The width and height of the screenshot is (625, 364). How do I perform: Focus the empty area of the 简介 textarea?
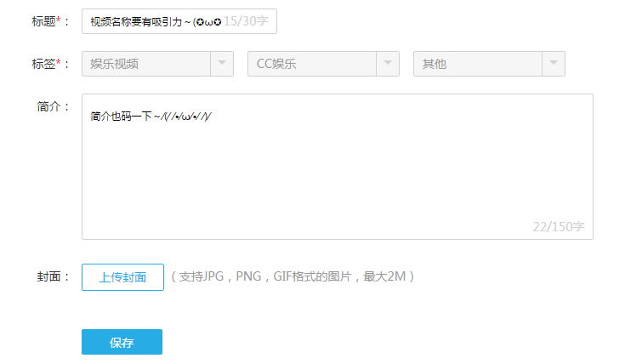(338, 172)
